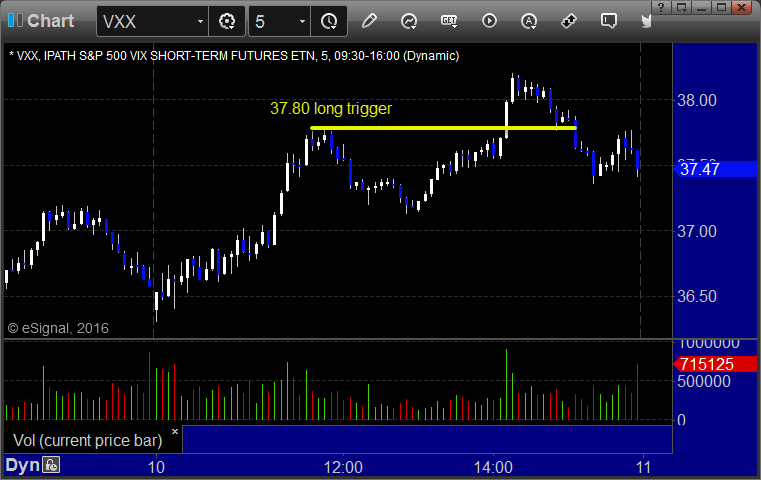Click the 14:00 time axis label
This screenshot has height=480, width=761.
[493, 467]
